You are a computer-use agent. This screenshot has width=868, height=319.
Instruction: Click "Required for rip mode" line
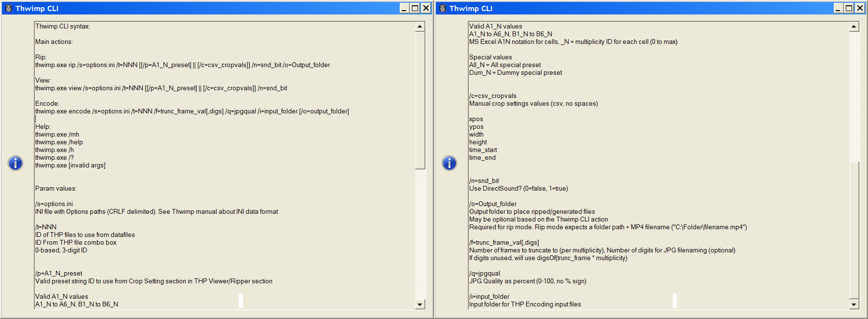click(608, 227)
